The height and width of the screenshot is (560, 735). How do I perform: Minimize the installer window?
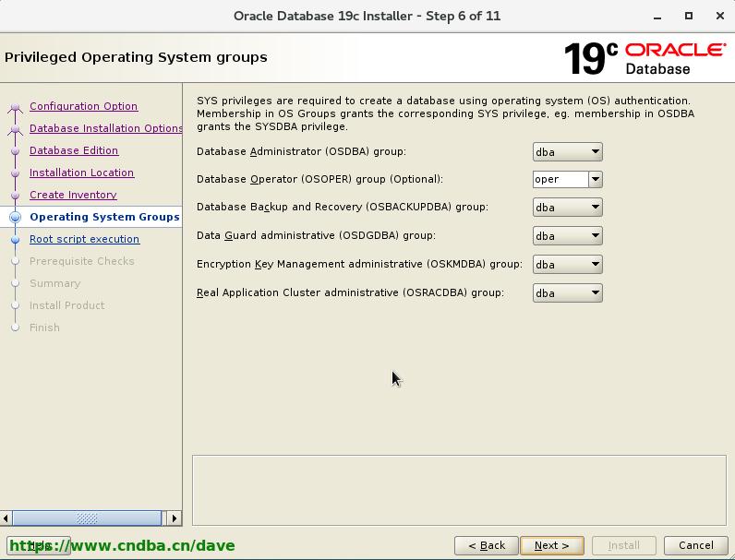657,17
